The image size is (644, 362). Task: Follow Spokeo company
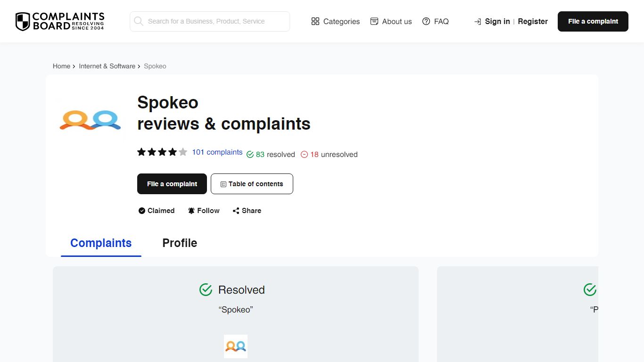pos(204,211)
